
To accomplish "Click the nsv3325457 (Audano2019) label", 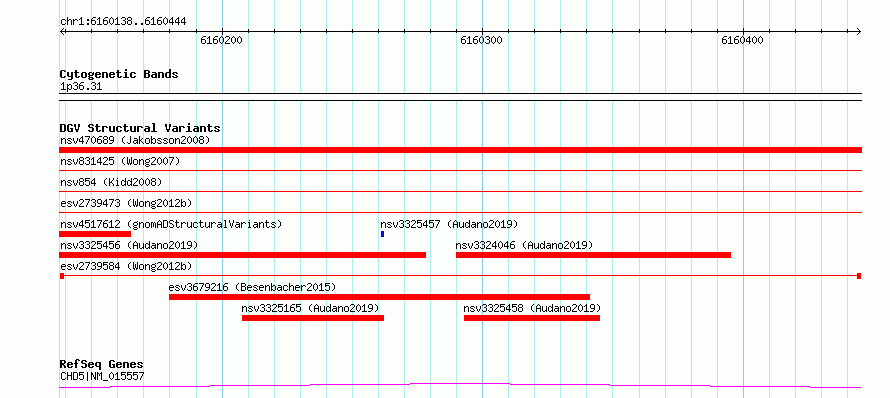I will [449, 224].
